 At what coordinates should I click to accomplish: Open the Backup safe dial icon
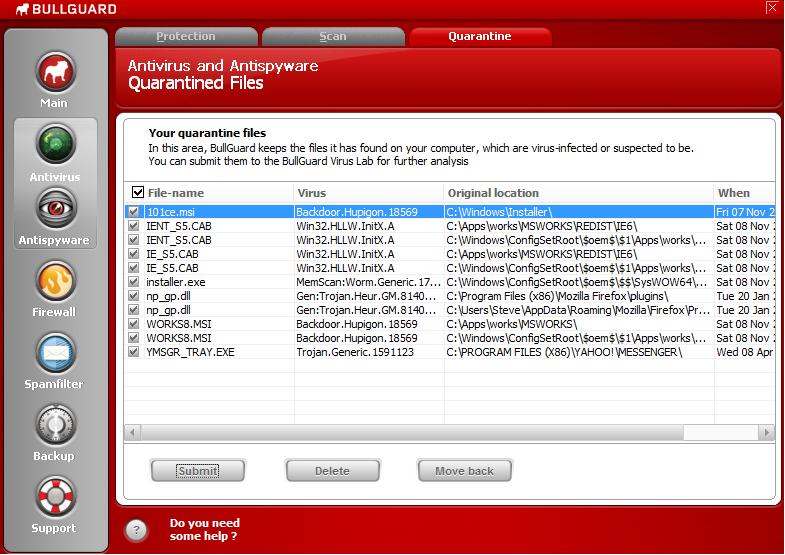point(56,425)
